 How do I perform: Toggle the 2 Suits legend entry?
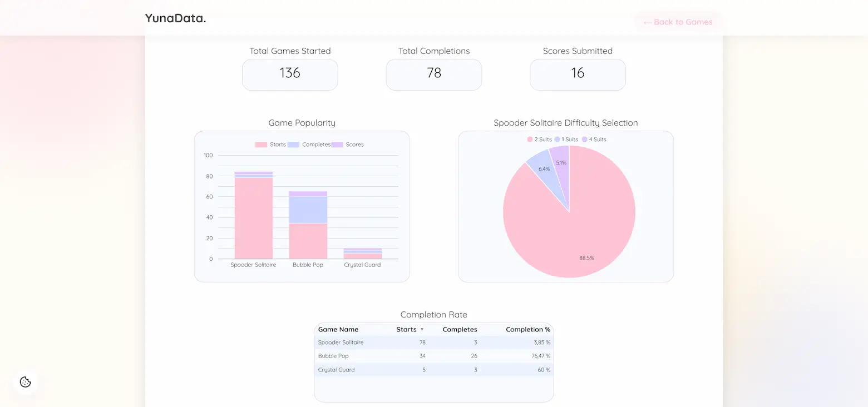[x=539, y=139]
